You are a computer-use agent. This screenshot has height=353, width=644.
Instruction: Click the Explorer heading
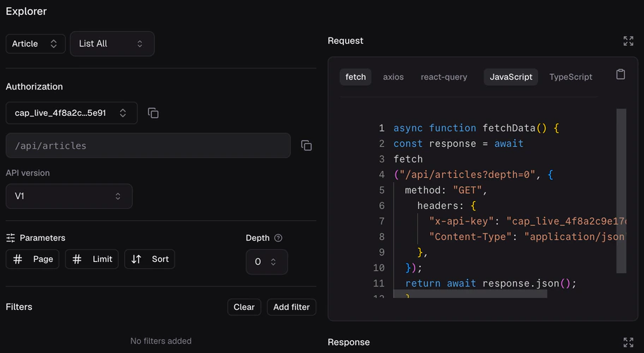(26, 11)
